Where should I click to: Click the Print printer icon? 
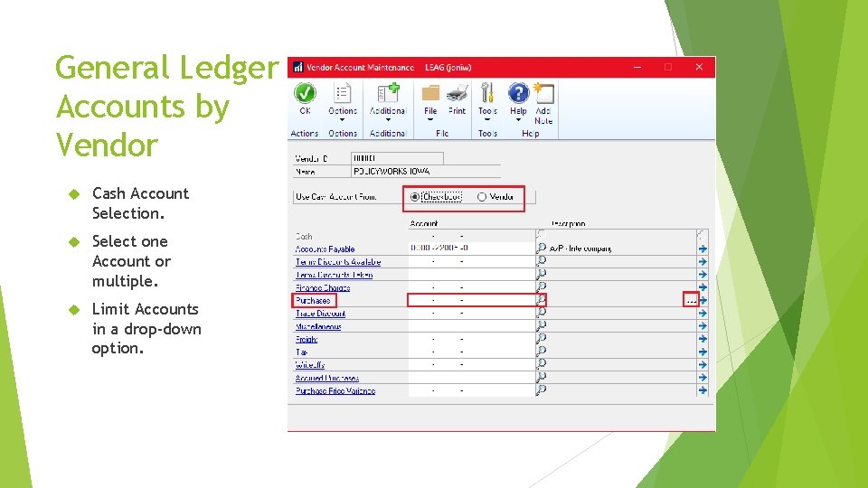[x=457, y=93]
